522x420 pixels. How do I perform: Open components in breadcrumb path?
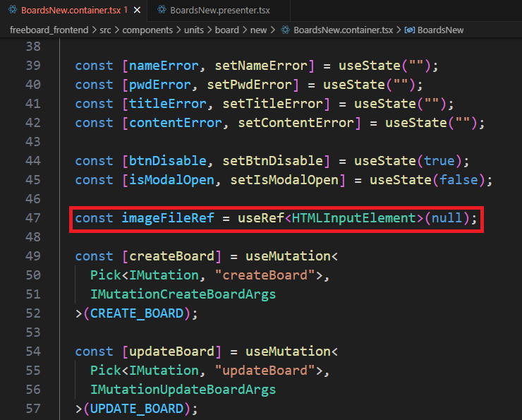click(x=147, y=30)
